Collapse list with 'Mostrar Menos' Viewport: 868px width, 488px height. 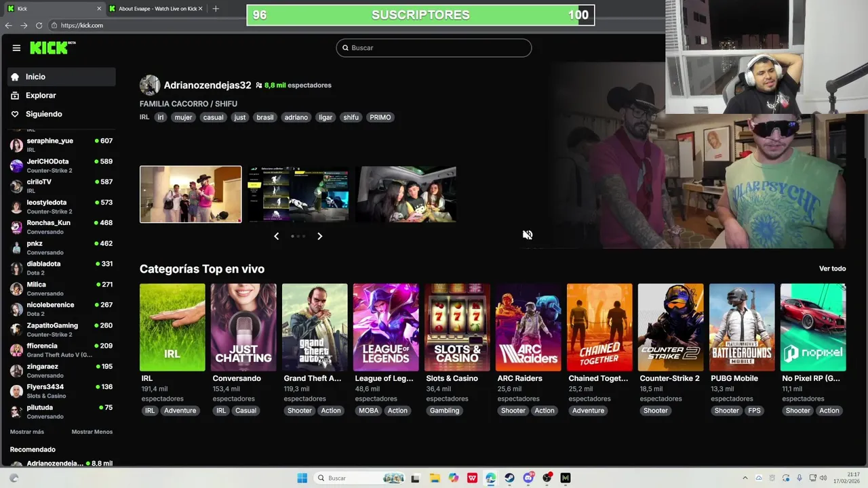(92, 432)
